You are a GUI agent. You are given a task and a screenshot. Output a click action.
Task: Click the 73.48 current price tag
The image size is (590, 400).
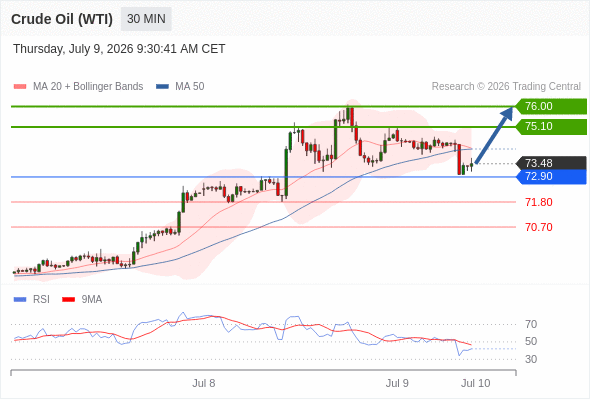(551, 163)
